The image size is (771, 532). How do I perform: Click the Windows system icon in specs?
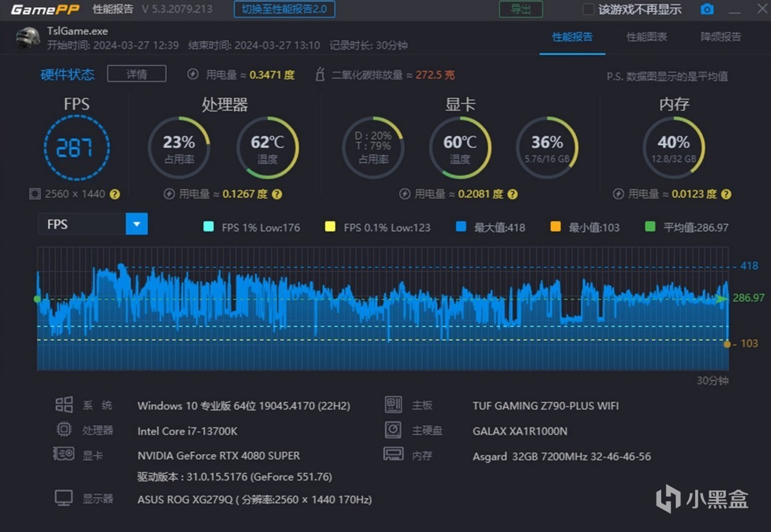click(x=64, y=405)
